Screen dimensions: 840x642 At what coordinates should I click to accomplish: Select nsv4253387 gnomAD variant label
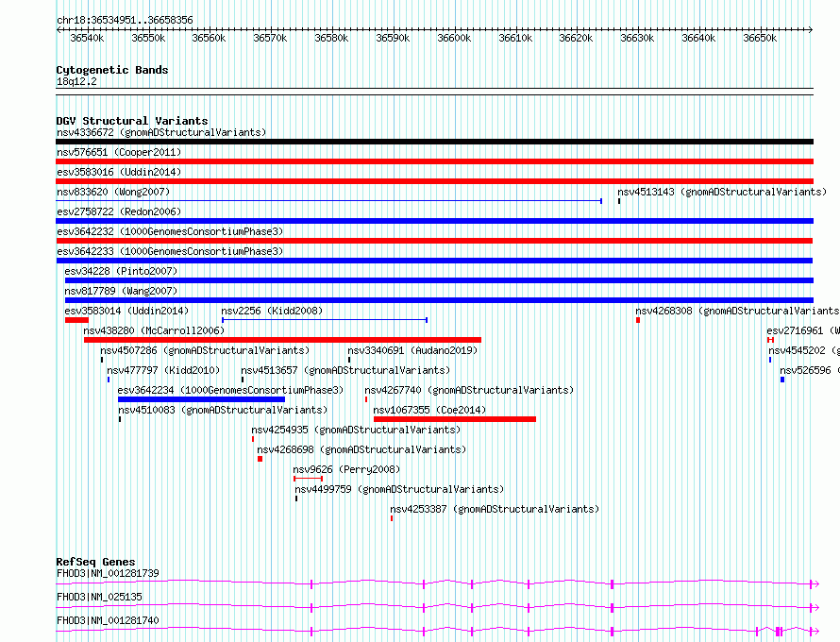coord(495,509)
